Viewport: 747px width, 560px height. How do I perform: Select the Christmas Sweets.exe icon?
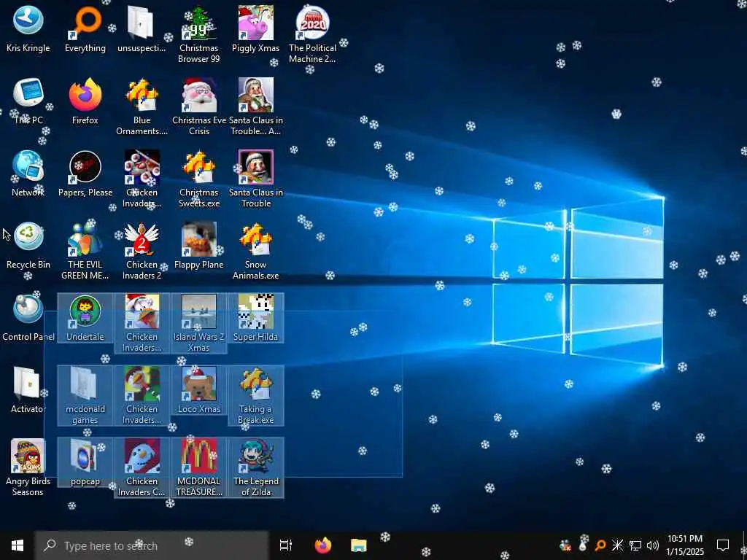(198, 179)
